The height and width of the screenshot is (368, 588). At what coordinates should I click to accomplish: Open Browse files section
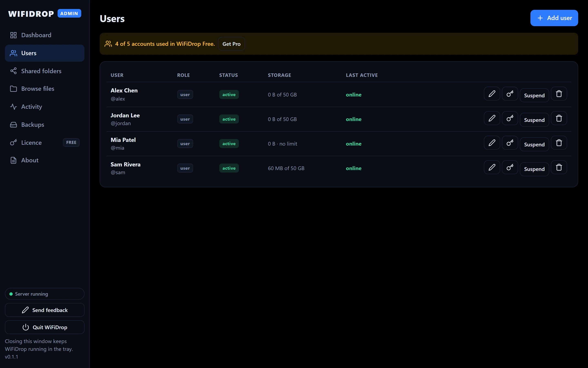pos(45,89)
